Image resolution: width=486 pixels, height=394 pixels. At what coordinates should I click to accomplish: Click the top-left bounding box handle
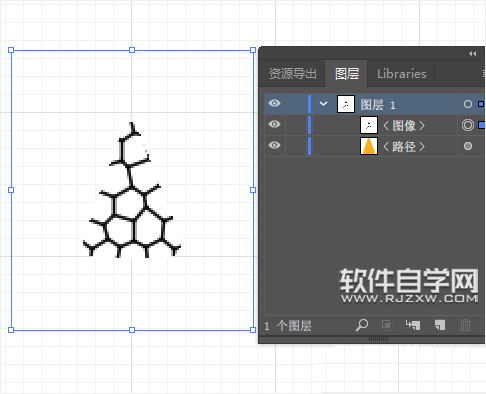click(11, 50)
